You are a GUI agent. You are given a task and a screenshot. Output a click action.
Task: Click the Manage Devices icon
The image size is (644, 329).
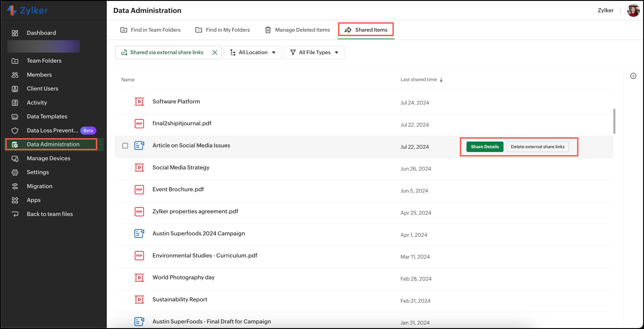15,158
